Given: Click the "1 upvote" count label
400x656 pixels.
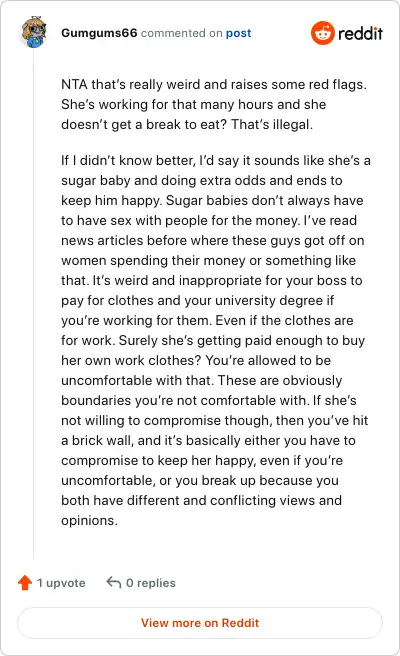Looking at the screenshot, I should coord(61,583).
